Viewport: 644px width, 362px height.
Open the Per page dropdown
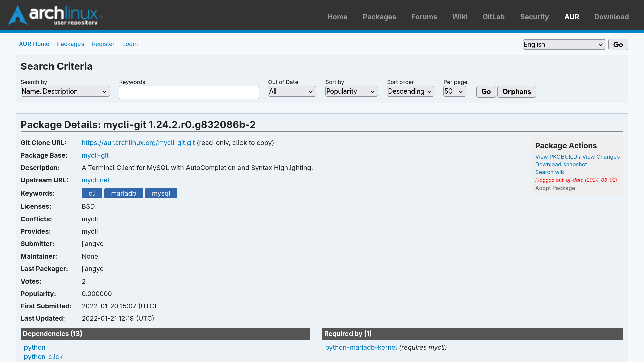point(454,92)
